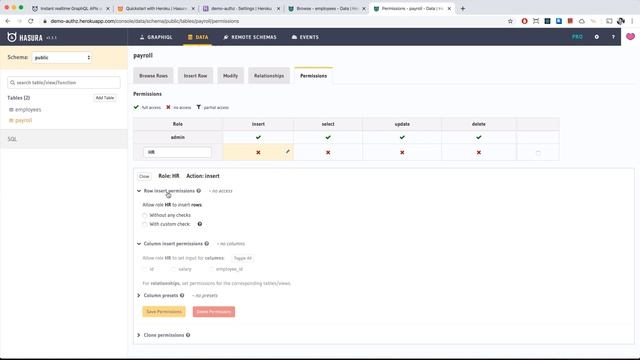Open the Events nav tab

click(305, 37)
